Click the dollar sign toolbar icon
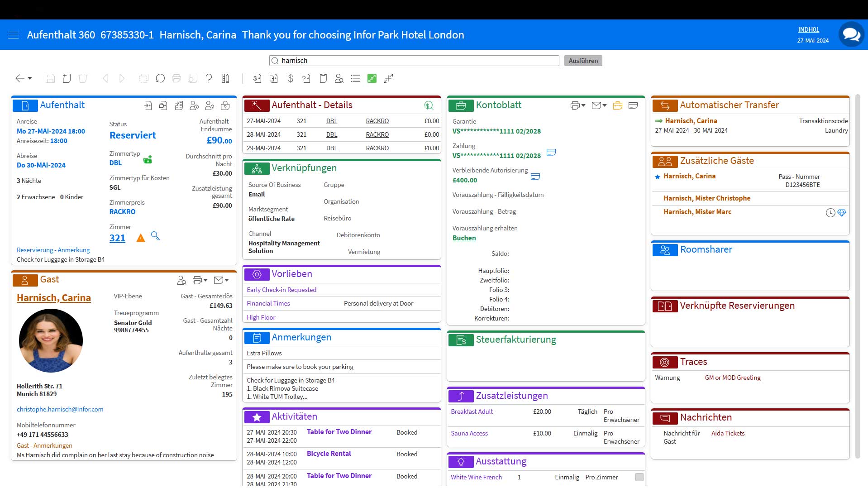The width and height of the screenshot is (868, 488). [291, 78]
